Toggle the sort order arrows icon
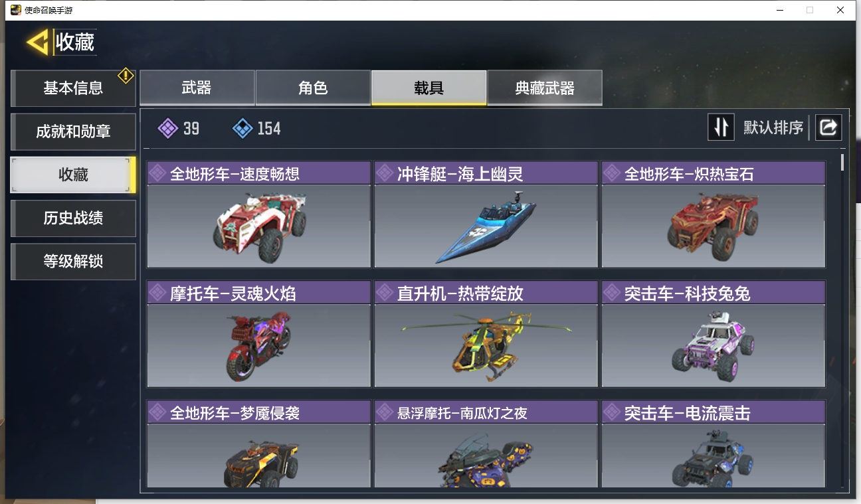This screenshot has width=861, height=504. point(721,127)
